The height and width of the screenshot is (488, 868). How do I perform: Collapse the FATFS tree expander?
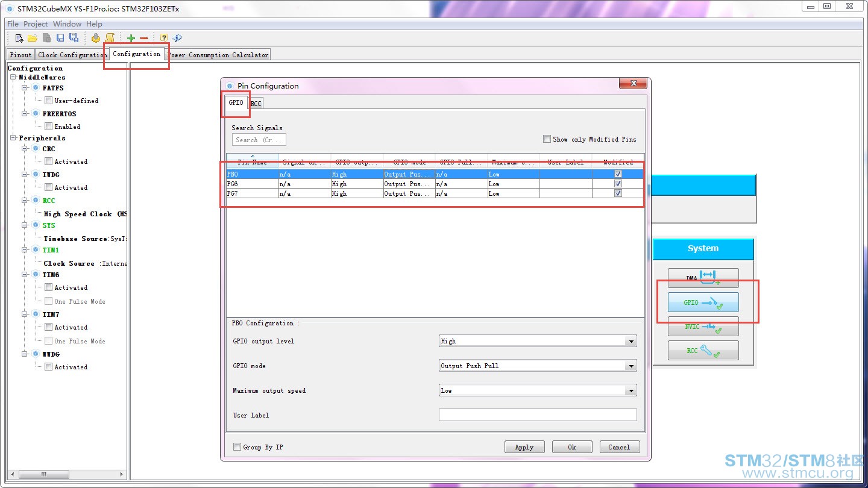(x=25, y=88)
